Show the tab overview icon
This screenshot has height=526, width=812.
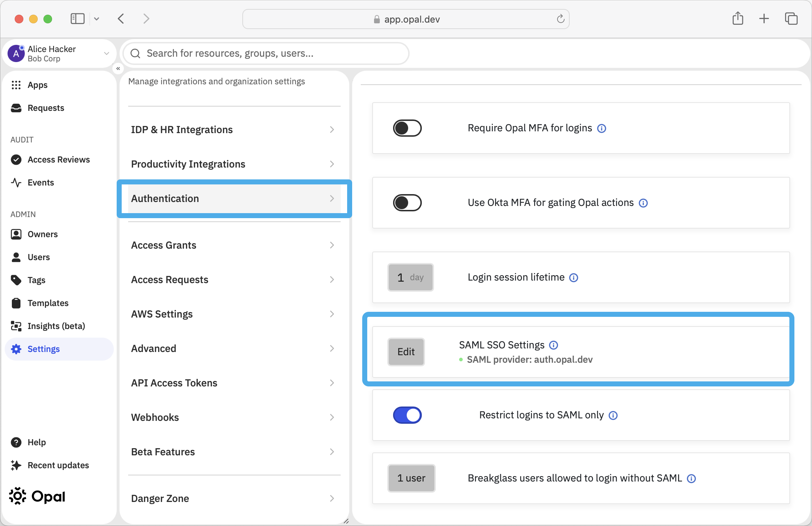pyautogui.click(x=791, y=19)
